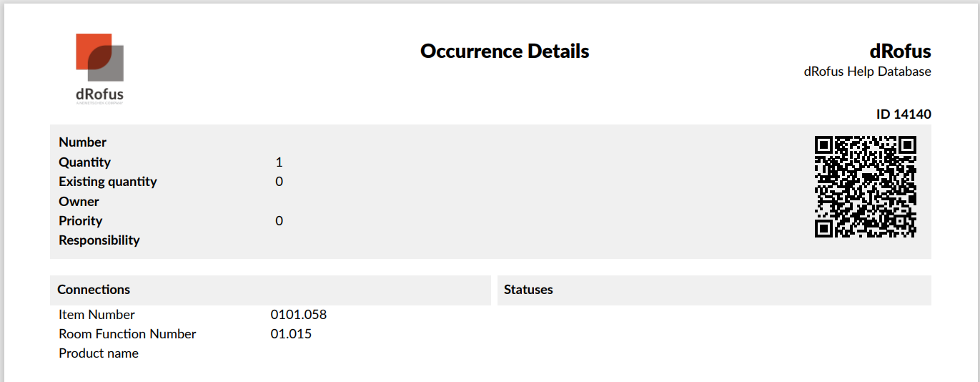Click the Priority label

(x=80, y=221)
